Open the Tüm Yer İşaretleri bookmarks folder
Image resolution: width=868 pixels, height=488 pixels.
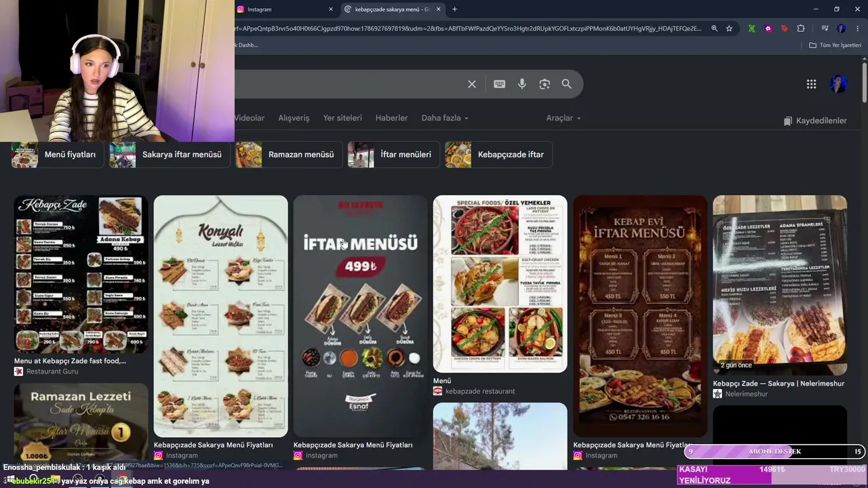[x=835, y=45]
